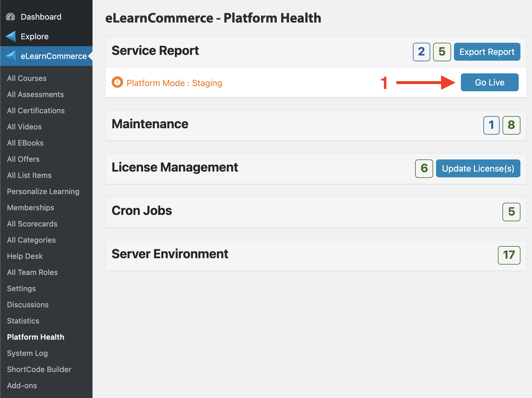Viewport: 532px width, 398px height.
Task: Click the orange Platform Mode warning icon
Action: pyautogui.click(x=117, y=82)
